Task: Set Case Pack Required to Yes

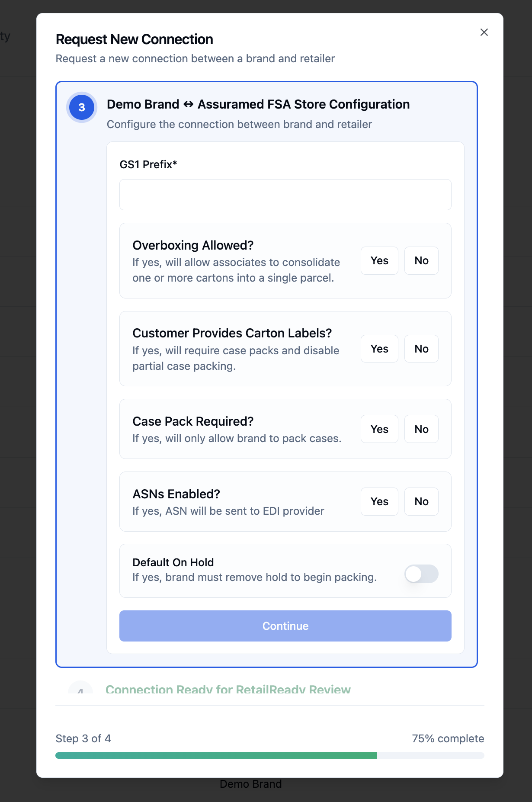Action: coord(379,429)
